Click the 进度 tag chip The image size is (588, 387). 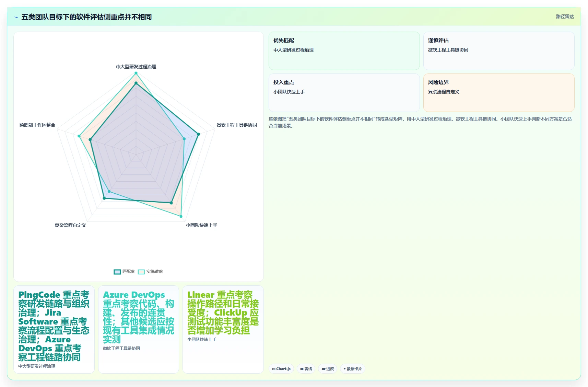(x=328, y=369)
